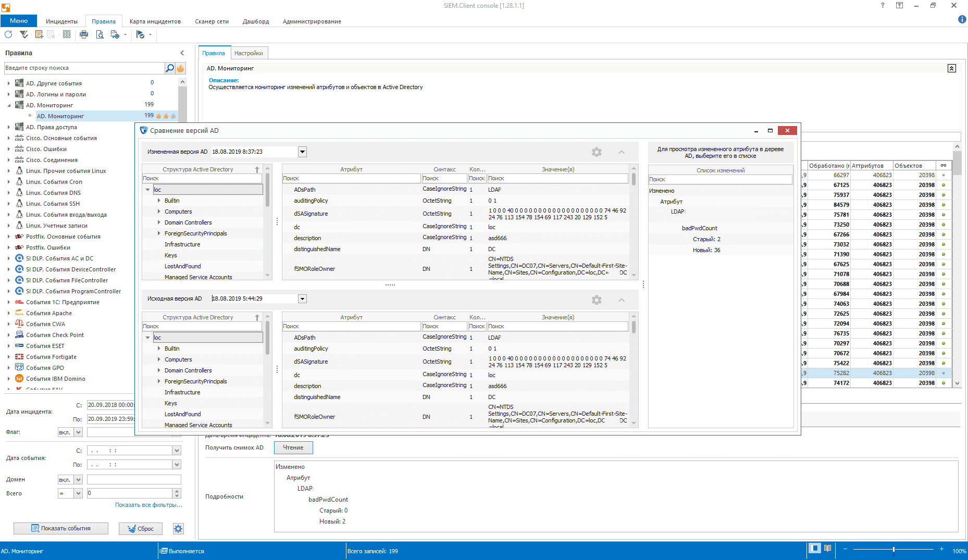Click the add rule icon in the toolbar
The image size is (968, 560).
(39, 34)
